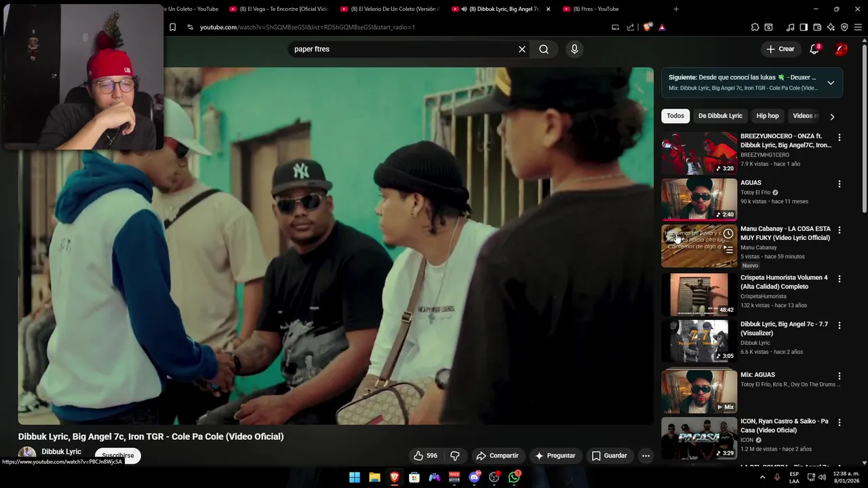Open the browser hamburger main menu

coord(858,27)
